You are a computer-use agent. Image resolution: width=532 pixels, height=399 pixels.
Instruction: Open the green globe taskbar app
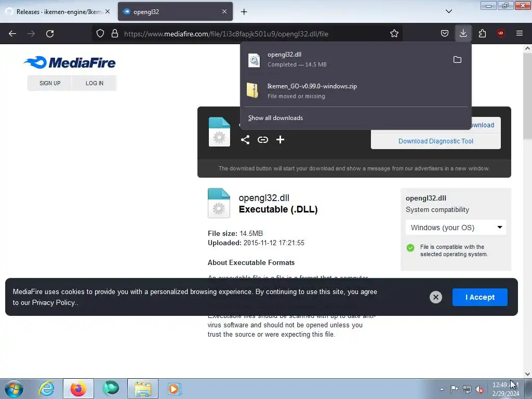coord(111,389)
